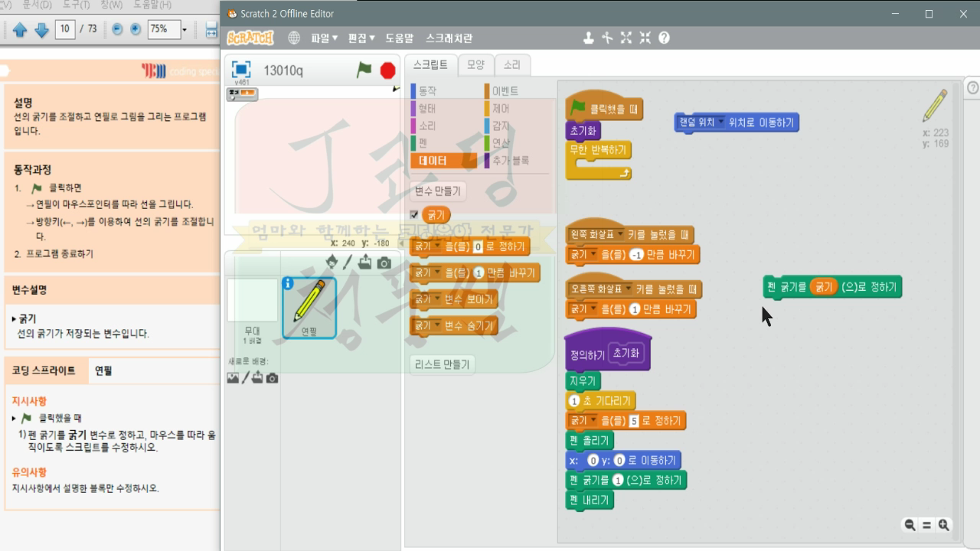
Task: Open variable dropdown on 굵기 5로 정하기 block
Action: click(x=593, y=421)
